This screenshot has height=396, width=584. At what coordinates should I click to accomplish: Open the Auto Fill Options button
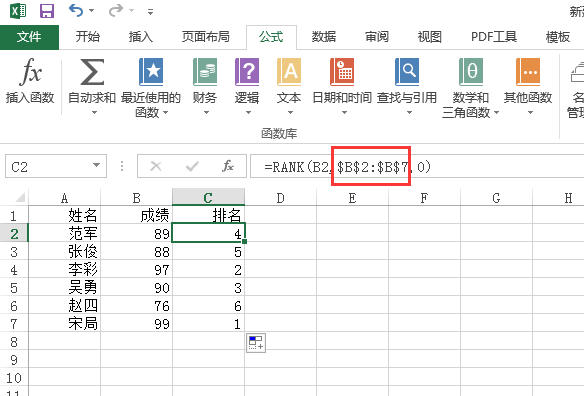point(256,343)
